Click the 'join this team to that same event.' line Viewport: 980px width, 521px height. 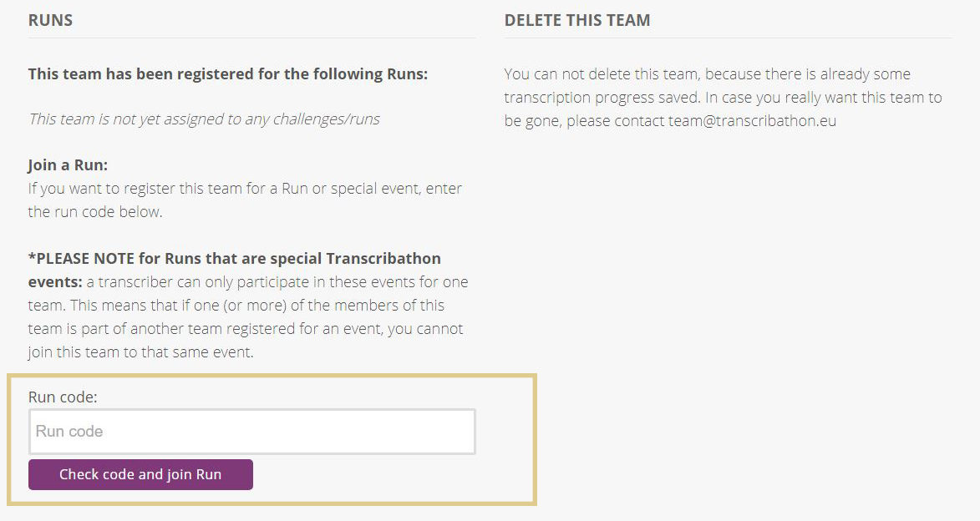point(140,352)
